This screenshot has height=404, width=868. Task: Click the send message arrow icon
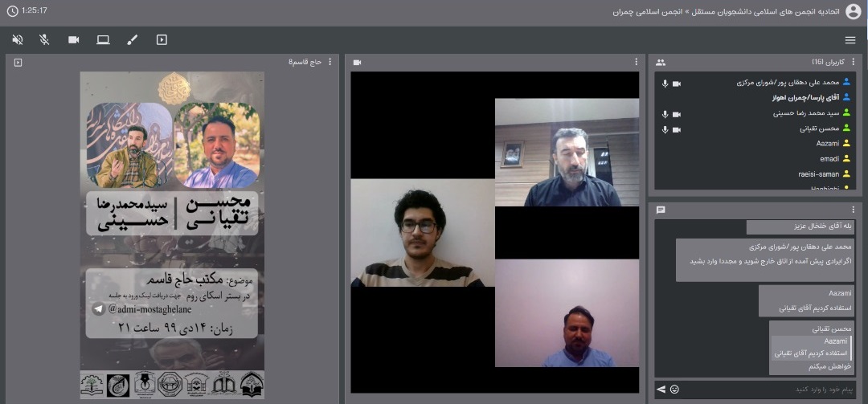(x=661, y=390)
